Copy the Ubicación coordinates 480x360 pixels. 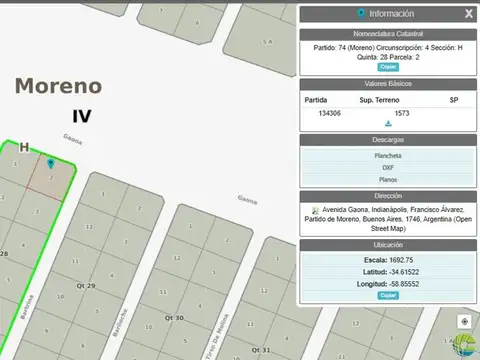(x=388, y=295)
